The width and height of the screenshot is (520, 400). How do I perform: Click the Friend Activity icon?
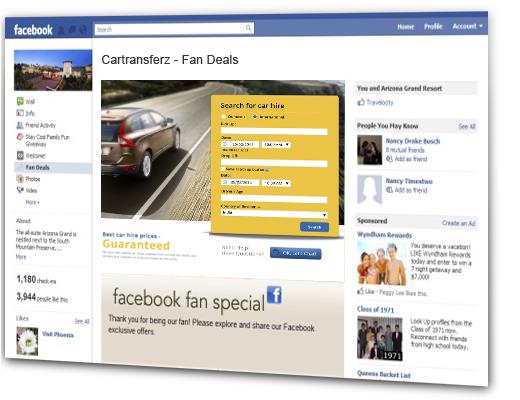point(20,125)
